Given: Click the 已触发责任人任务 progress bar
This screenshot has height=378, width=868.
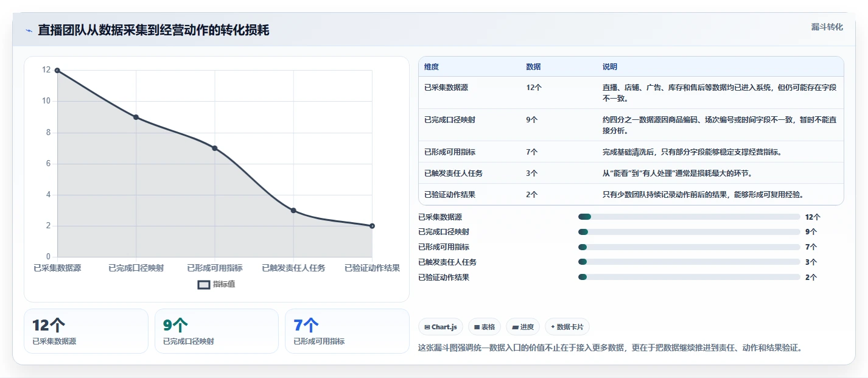Looking at the screenshot, I should [689, 262].
